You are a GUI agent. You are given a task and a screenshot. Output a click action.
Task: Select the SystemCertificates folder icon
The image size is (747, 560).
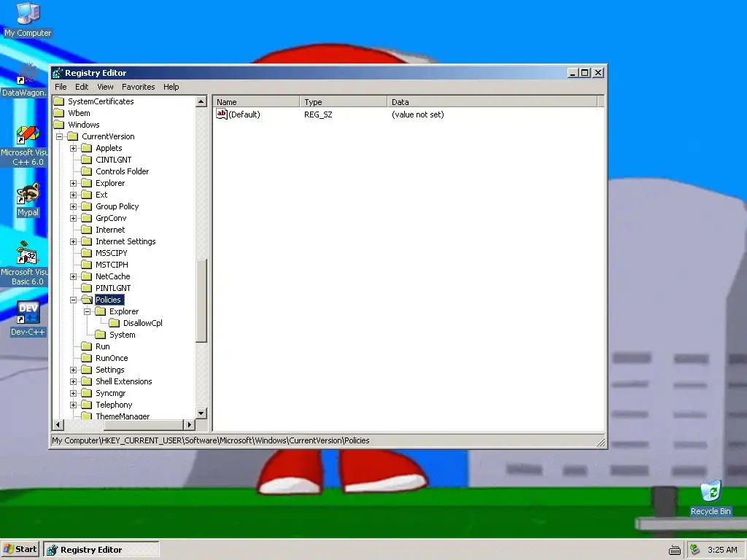click(58, 101)
